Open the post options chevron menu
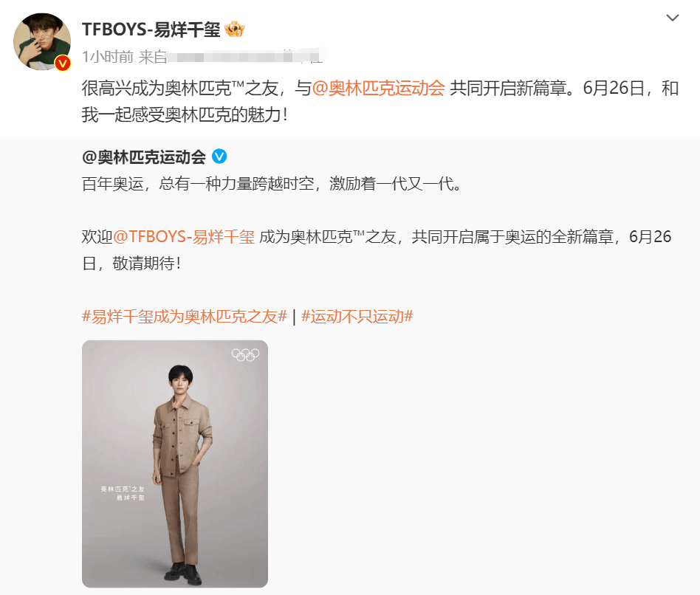The image size is (700, 595). (673, 18)
